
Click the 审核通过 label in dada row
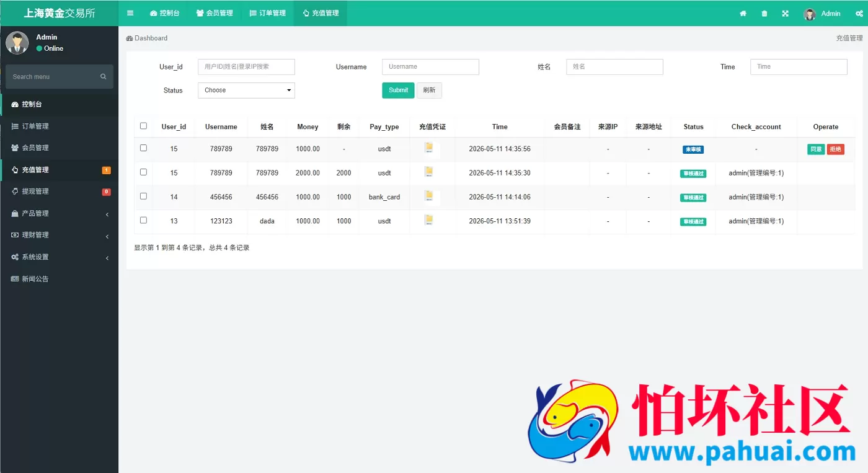coord(693,222)
